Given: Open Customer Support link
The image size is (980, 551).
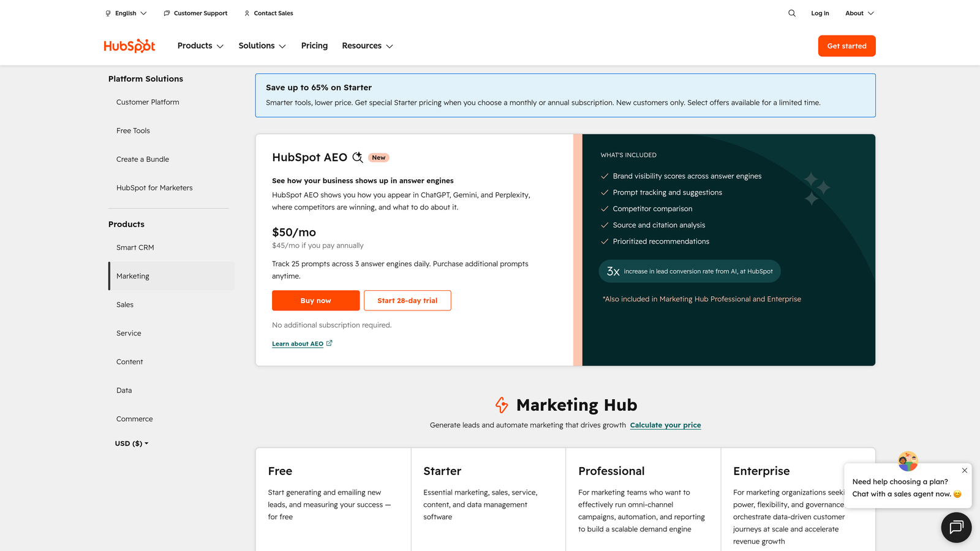Looking at the screenshot, I should pos(195,13).
